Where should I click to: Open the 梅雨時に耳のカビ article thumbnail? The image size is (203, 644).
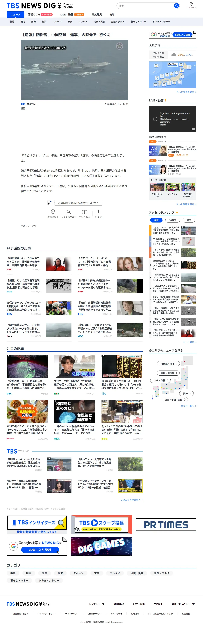74,412
